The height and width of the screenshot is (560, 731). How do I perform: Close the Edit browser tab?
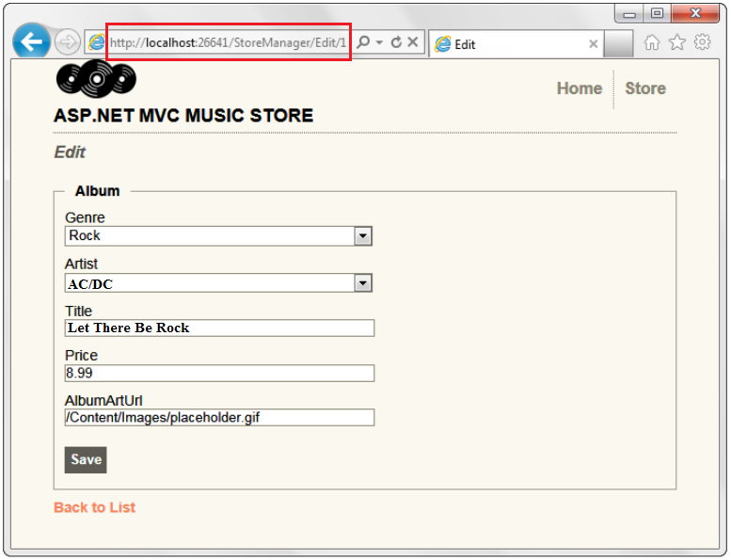click(x=594, y=44)
